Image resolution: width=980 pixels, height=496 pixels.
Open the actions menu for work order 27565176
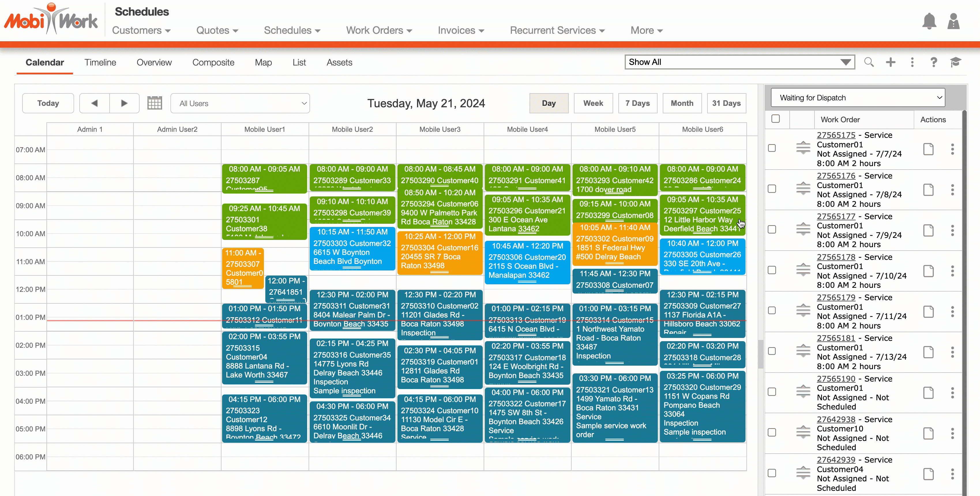952,190
